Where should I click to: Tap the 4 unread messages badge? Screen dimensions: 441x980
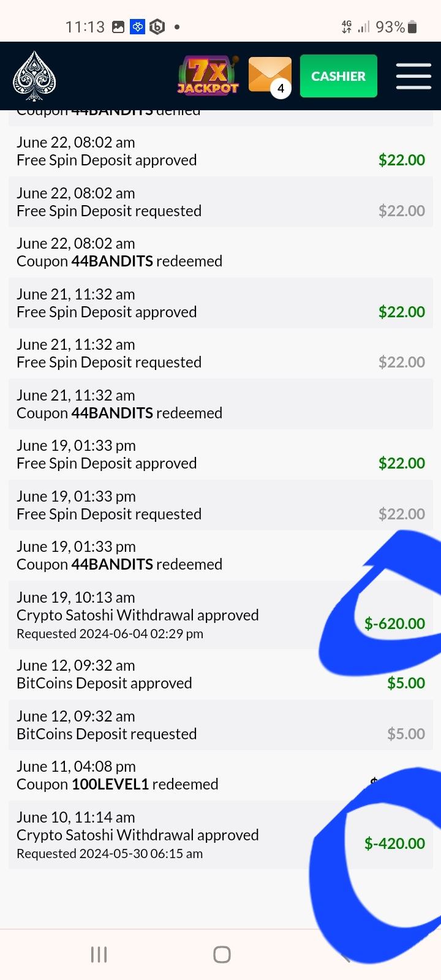281,88
